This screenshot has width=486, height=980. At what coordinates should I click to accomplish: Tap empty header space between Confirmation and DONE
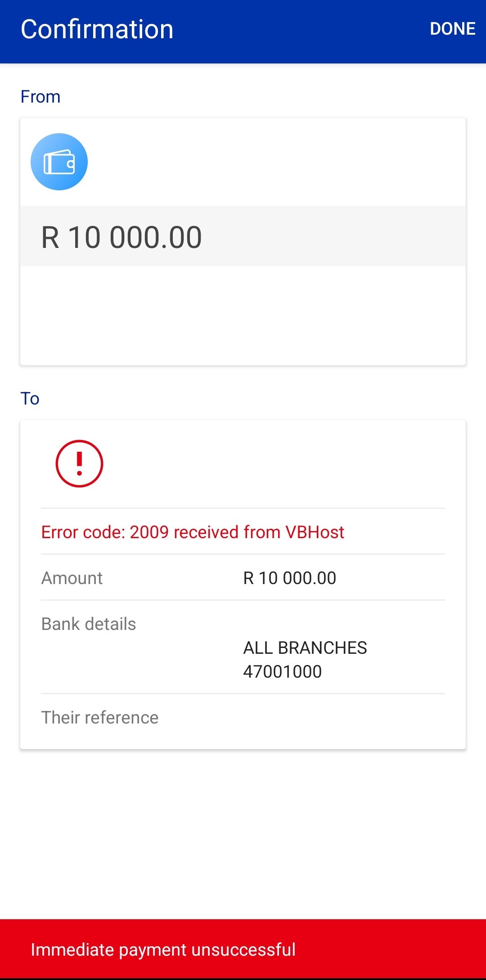pos(301,30)
